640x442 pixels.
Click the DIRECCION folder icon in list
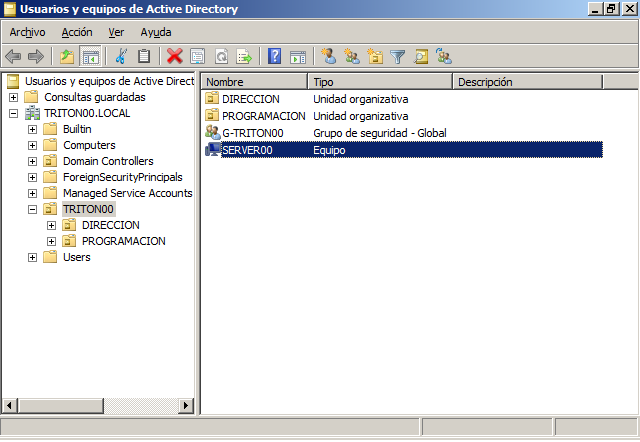[212, 98]
